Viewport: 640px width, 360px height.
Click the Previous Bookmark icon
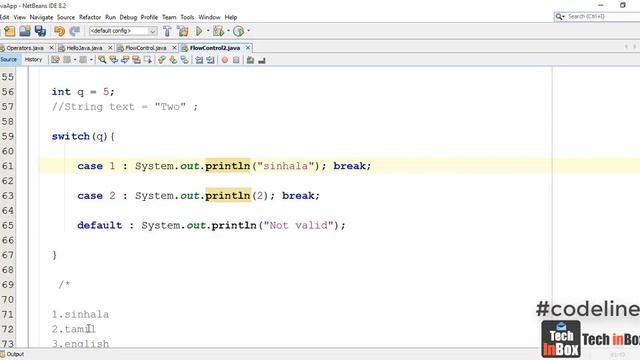tap(162, 60)
